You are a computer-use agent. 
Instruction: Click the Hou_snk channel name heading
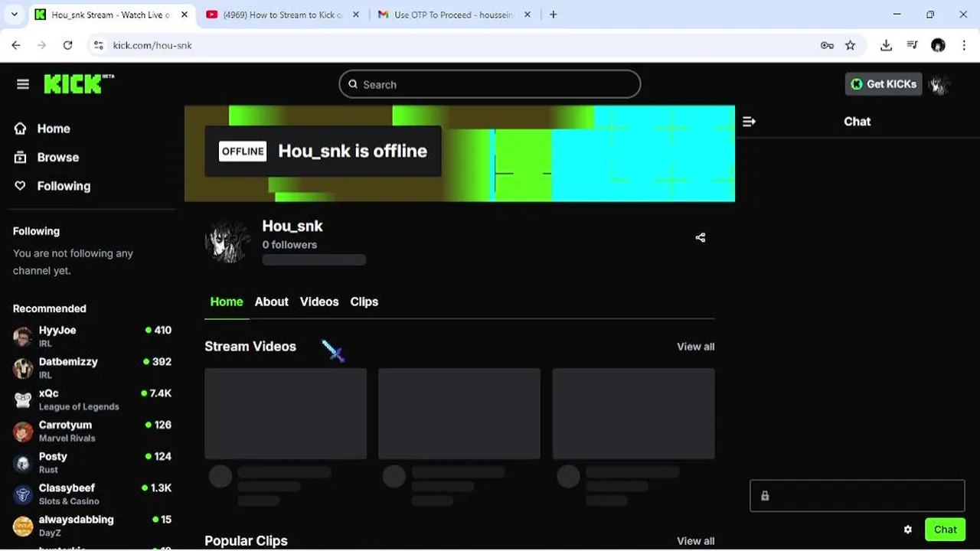tap(292, 226)
